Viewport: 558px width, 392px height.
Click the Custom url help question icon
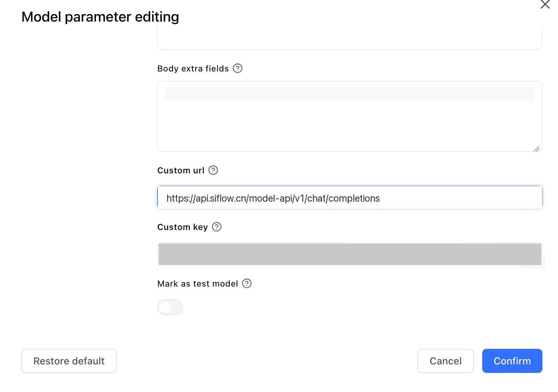(x=213, y=170)
